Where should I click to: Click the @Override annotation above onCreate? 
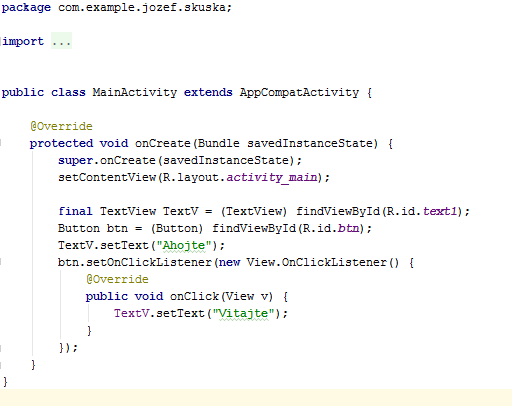(61, 126)
